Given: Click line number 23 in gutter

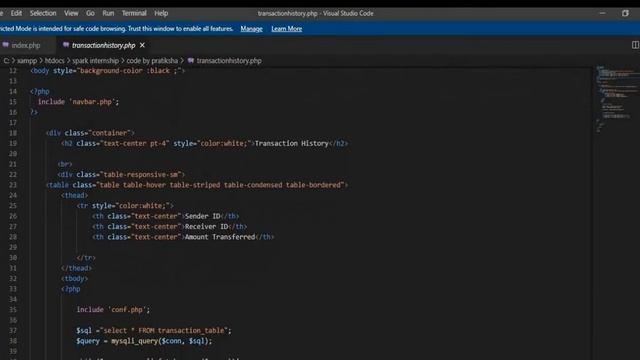Looking at the screenshot, I should [x=13, y=185].
